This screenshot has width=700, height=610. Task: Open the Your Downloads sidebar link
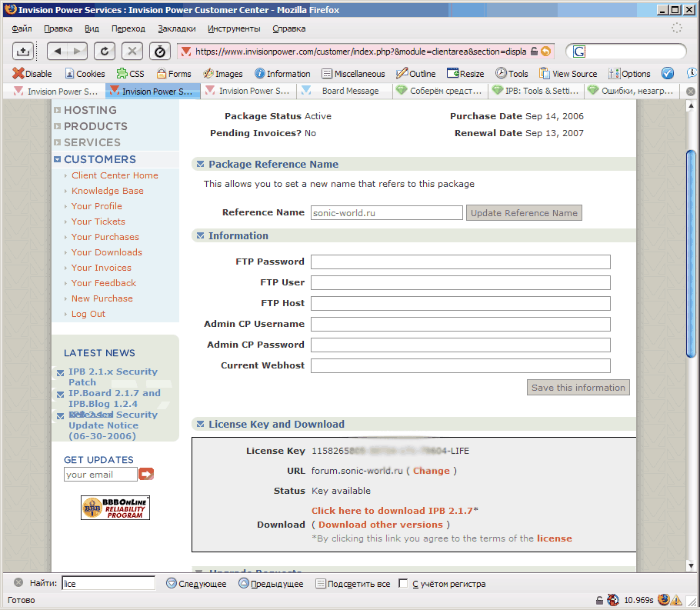coord(106,252)
